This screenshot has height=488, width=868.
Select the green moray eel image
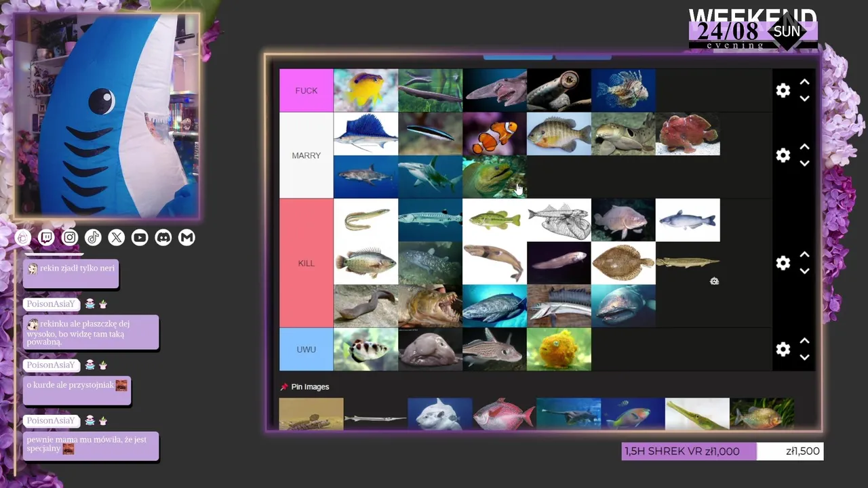[495, 176]
